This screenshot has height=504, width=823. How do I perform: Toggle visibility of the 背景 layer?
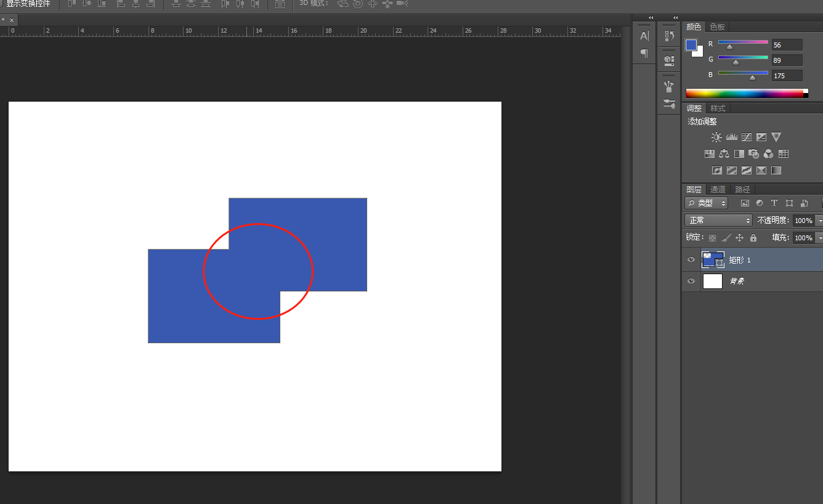click(691, 281)
